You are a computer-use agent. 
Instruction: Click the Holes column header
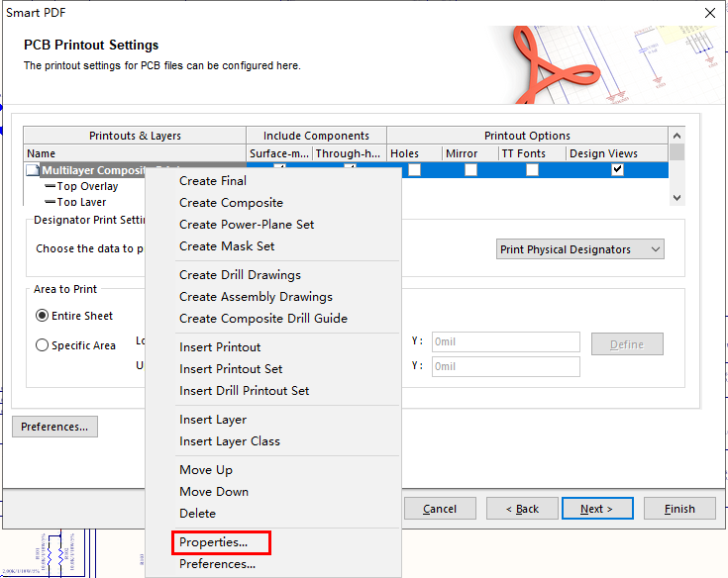pos(414,153)
